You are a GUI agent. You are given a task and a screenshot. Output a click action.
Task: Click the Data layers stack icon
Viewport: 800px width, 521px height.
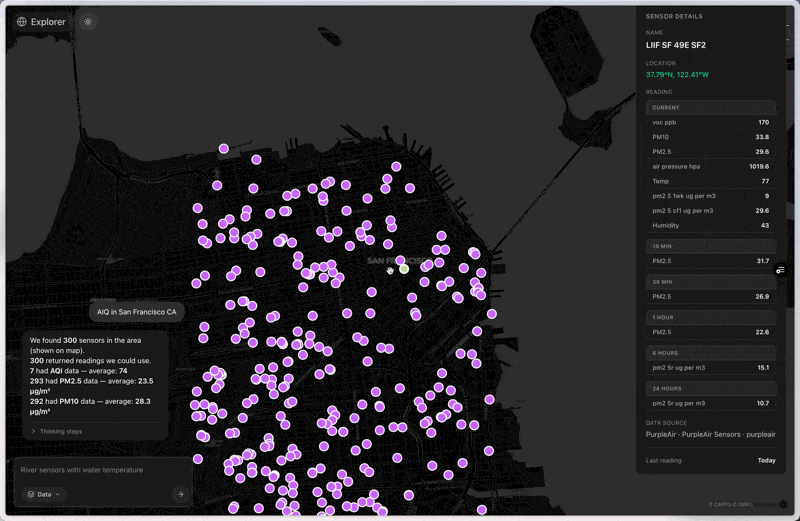click(31, 494)
